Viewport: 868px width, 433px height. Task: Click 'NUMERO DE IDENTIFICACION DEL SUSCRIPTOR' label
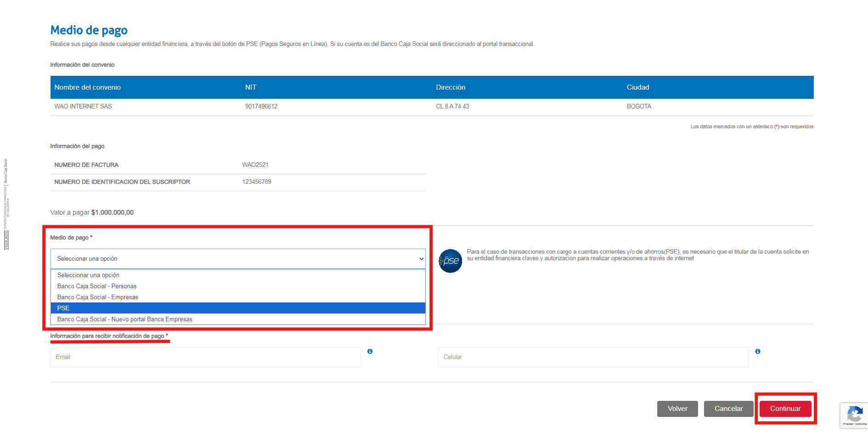[x=122, y=182]
